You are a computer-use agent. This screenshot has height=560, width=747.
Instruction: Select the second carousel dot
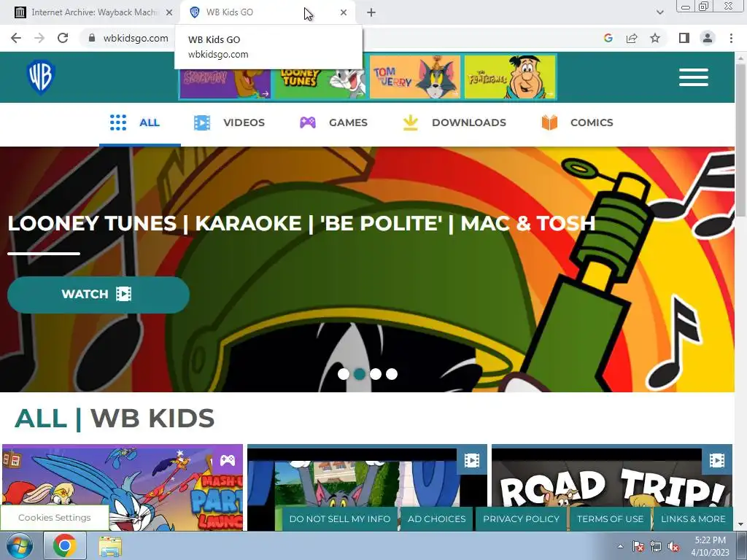coord(360,374)
